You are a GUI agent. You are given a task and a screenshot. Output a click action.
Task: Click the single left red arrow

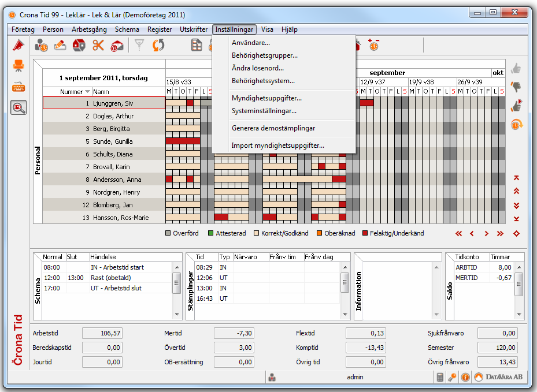[x=472, y=234]
